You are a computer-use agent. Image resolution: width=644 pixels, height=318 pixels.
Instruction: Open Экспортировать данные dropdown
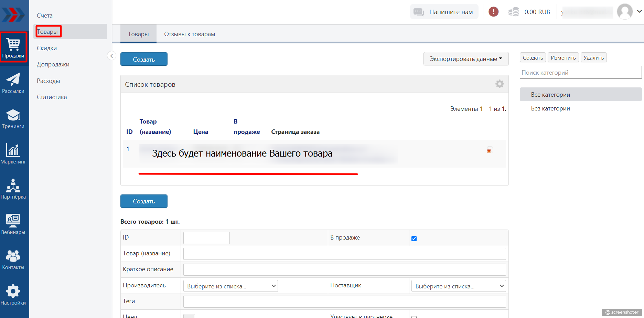466,59
